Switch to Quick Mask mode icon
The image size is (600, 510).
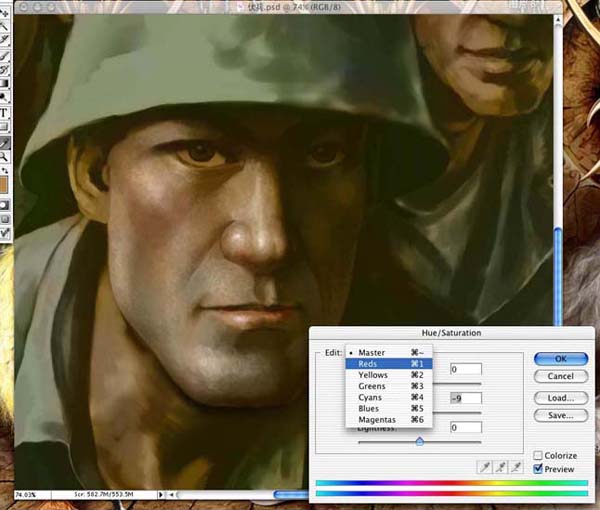(4, 205)
